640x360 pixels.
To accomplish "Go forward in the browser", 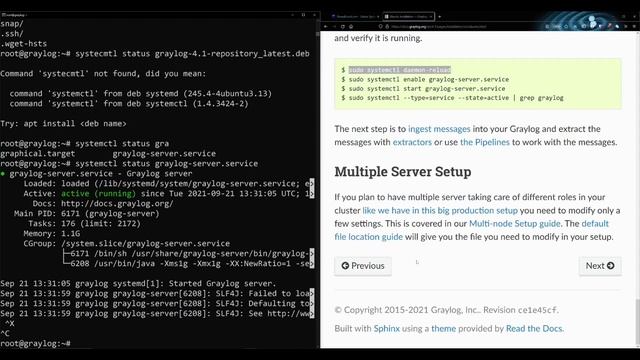I will 334,27.
